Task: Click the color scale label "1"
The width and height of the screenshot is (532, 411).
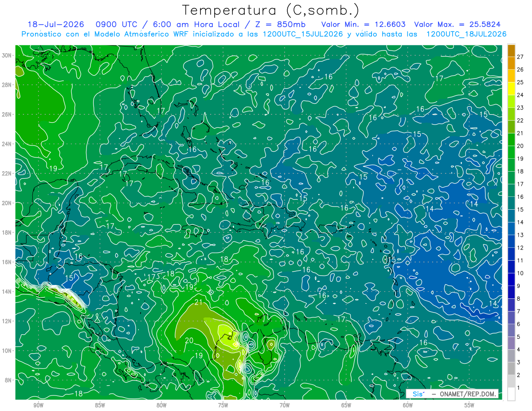Action: tap(519, 388)
